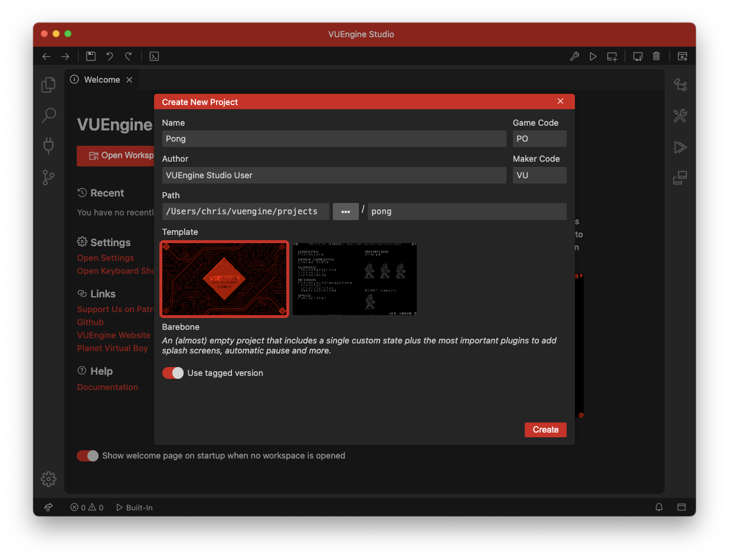Go back with the left arrow icon
Image resolution: width=729 pixels, height=560 pixels.
coord(46,57)
